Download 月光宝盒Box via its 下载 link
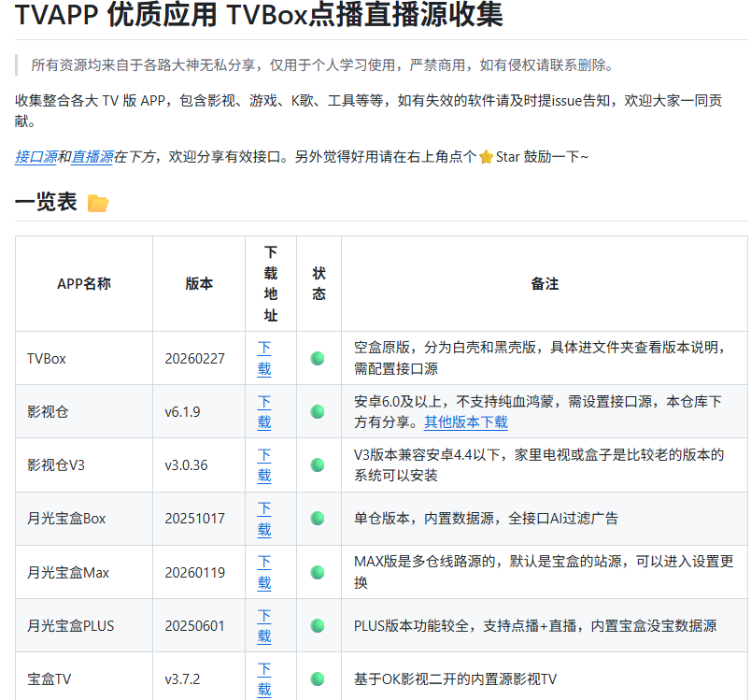751x700 pixels. tap(264, 518)
